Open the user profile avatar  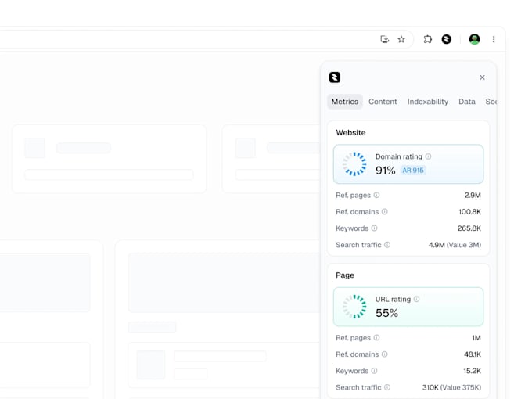pyautogui.click(x=474, y=39)
